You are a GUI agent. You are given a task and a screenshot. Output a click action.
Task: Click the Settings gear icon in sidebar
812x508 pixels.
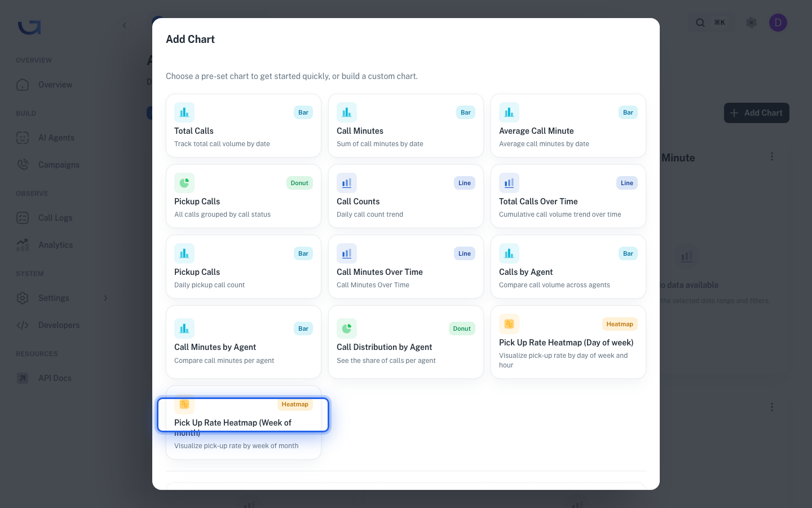tap(23, 298)
